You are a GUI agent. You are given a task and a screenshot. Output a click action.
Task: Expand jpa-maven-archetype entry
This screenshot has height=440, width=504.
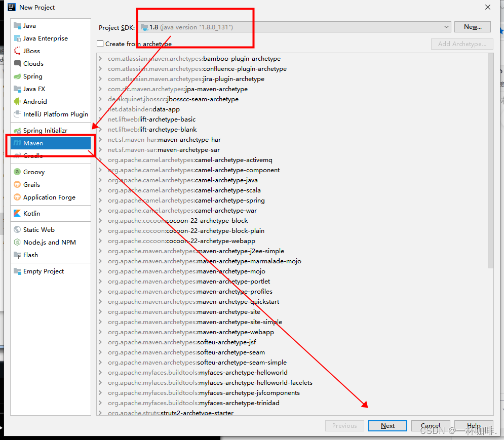pyautogui.click(x=100, y=89)
